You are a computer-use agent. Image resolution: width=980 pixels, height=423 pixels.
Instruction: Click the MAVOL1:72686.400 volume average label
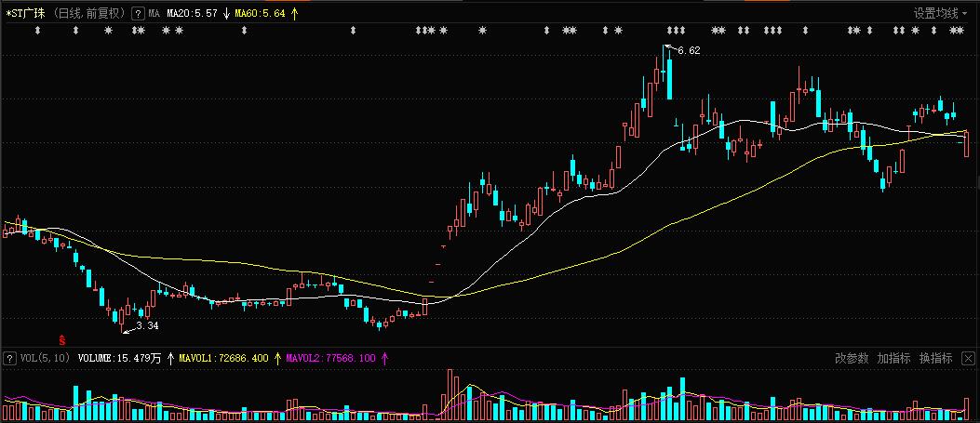[223, 358]
